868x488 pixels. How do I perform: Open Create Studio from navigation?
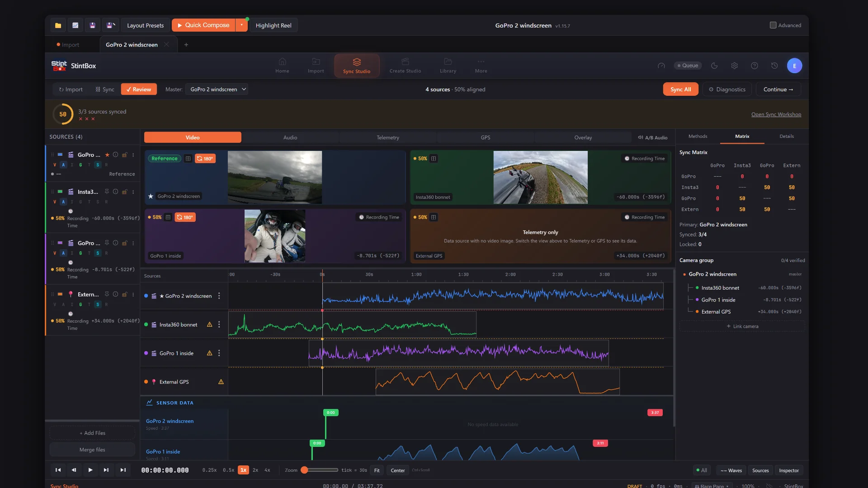point(405,66)
